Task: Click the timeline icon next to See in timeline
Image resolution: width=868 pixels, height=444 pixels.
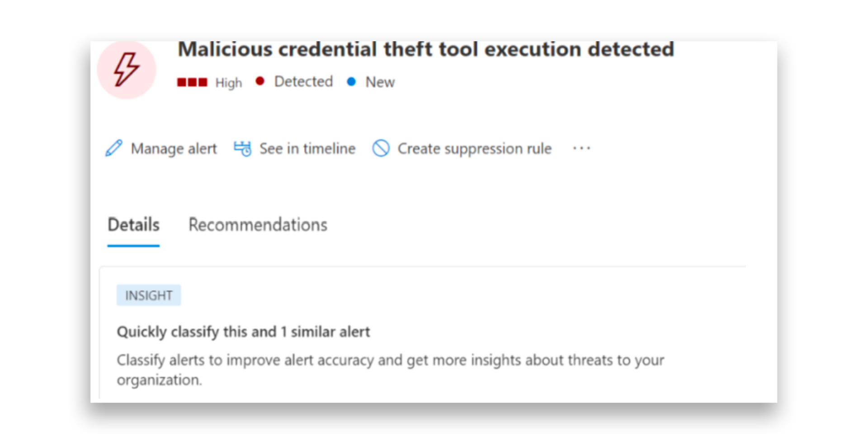Action: tap(242, 148)
